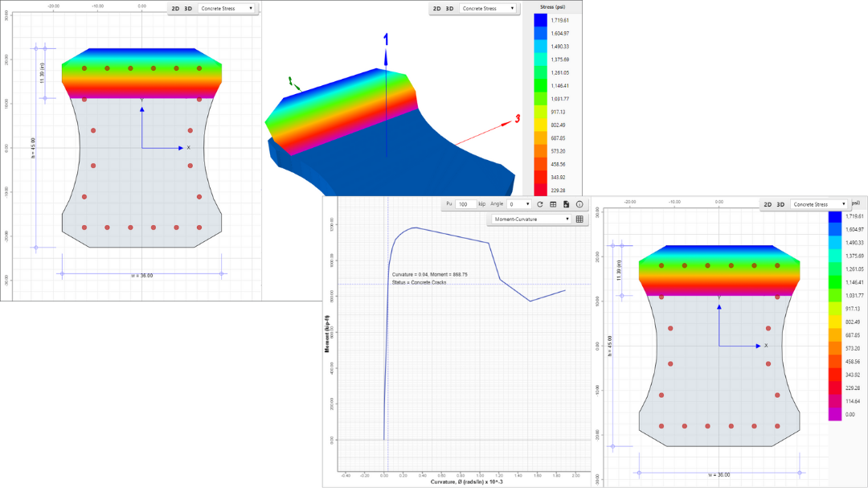The height and width of the screenshot is (488, 868).
Task: Click the 1,719.61 blue stress legend swatch at top
Action: pyautogui.click(x=540, y=19)
